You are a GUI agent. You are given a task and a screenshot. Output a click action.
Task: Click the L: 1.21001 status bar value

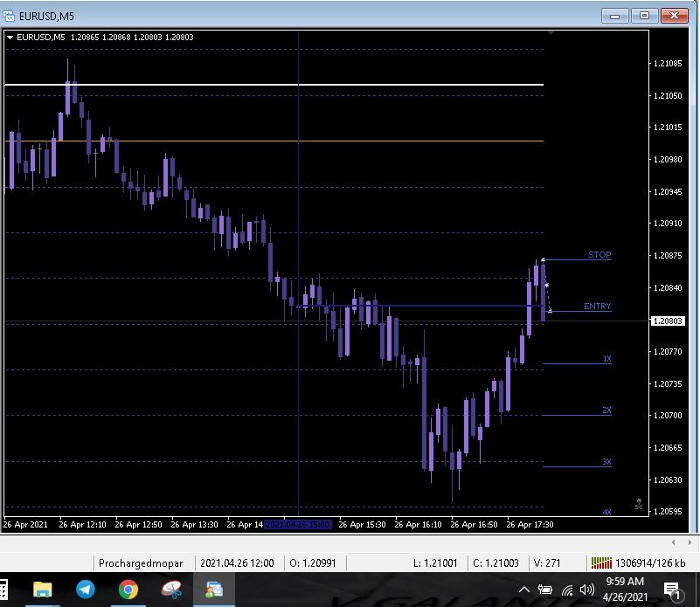click(435, 563)
